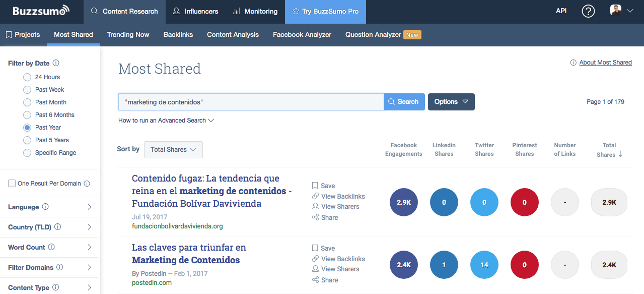Enable One Result Per Domain checkbox
Screen dimensions: 644x294
pos(12,184)
